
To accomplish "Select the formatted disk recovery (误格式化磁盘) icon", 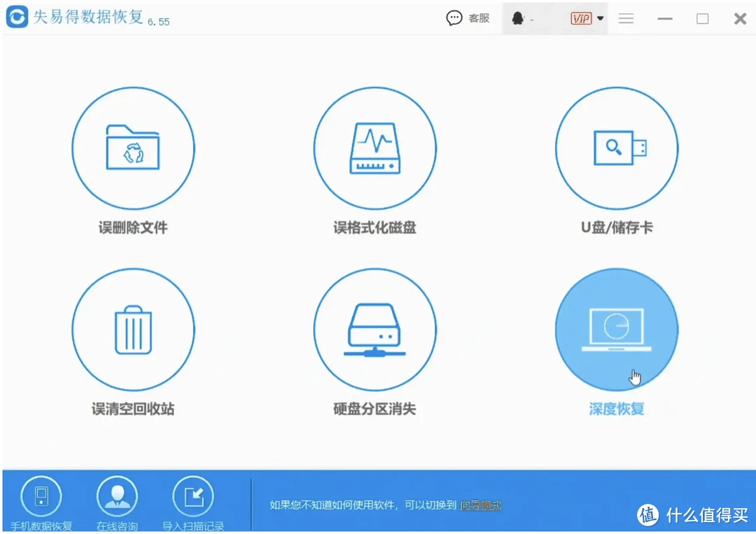I will pos(374,148).
